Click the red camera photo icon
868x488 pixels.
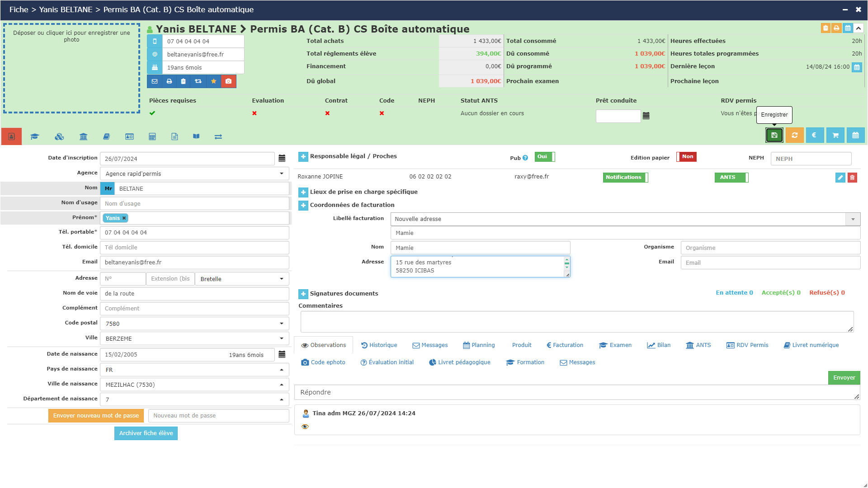click(x=228, y=81)
